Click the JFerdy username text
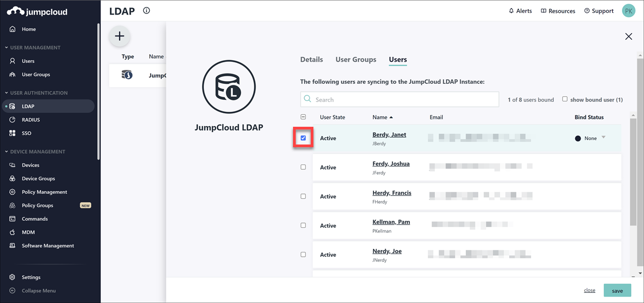 (x=379, y=173)
